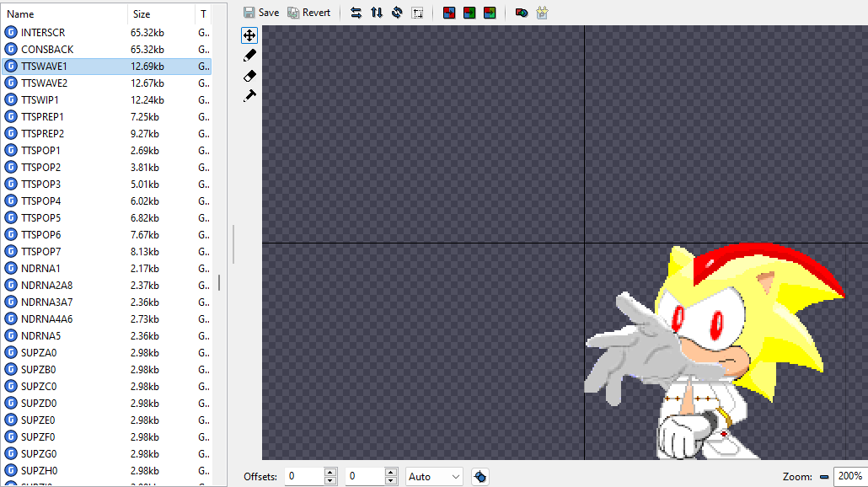868x487 pixels.
Task: Select the SUPZB0 entry
Action: pyautogui.click(x=107, y=370)
